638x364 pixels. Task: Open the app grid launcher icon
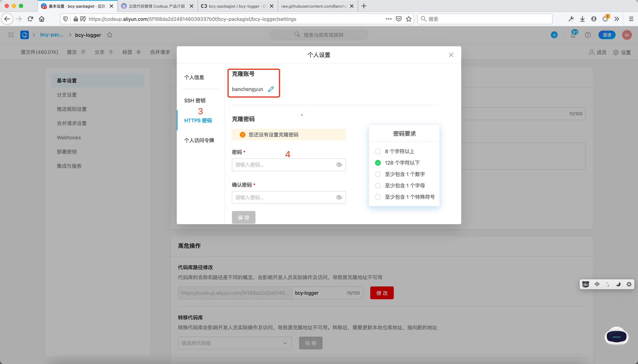[11, 35]
